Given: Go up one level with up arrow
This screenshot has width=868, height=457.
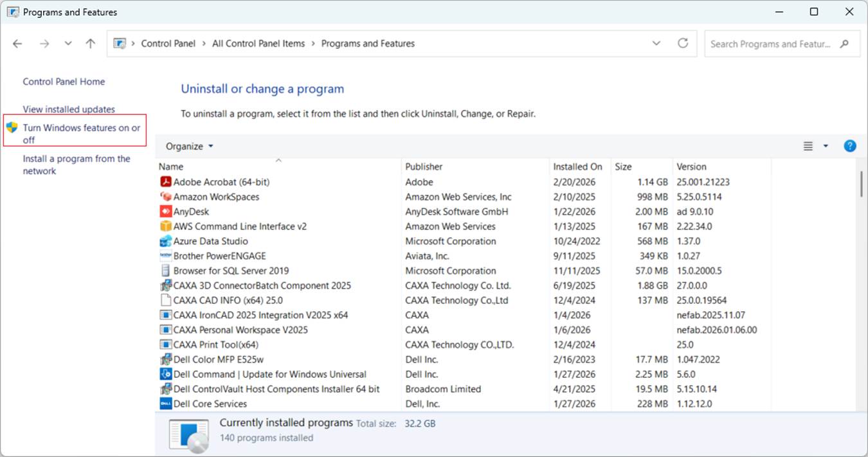Looking at the screenshot, I should pyautogui.click(x=91, y=44).
